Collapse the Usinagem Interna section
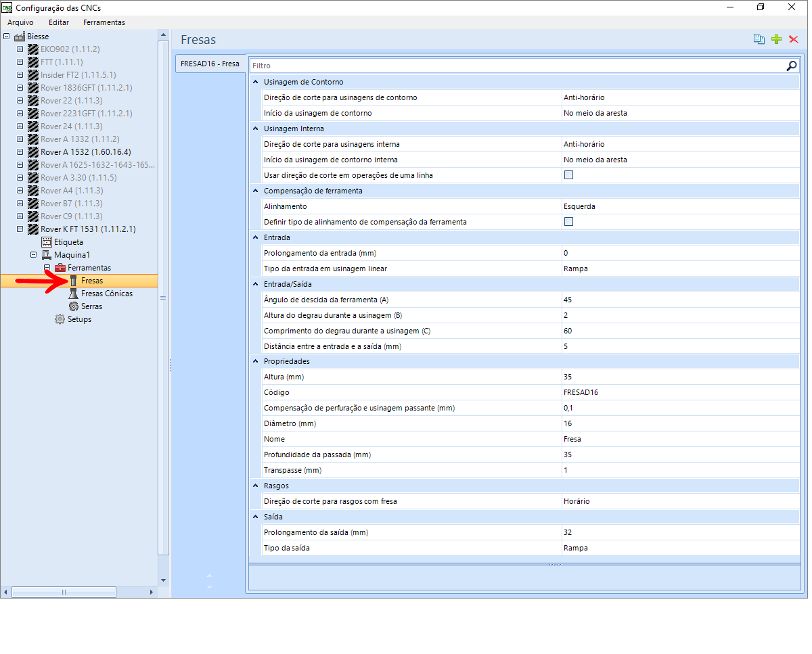Viewport: 812px width, 654px height. [256, 129]
